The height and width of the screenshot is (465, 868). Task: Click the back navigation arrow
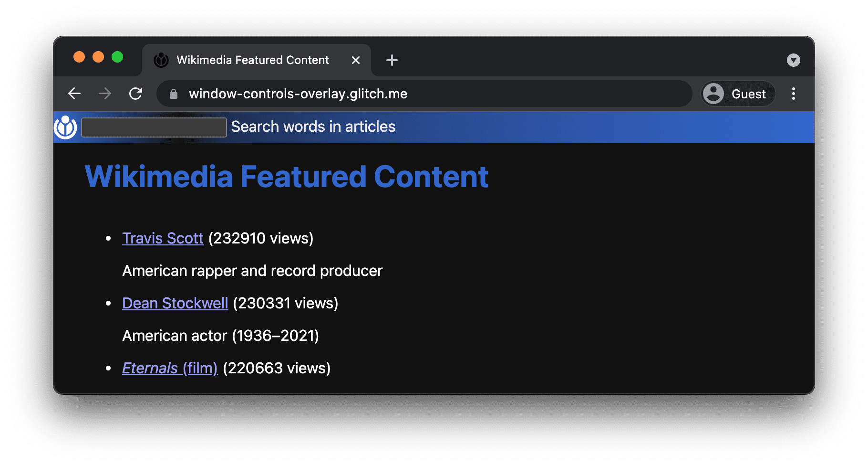coord(75,94)
